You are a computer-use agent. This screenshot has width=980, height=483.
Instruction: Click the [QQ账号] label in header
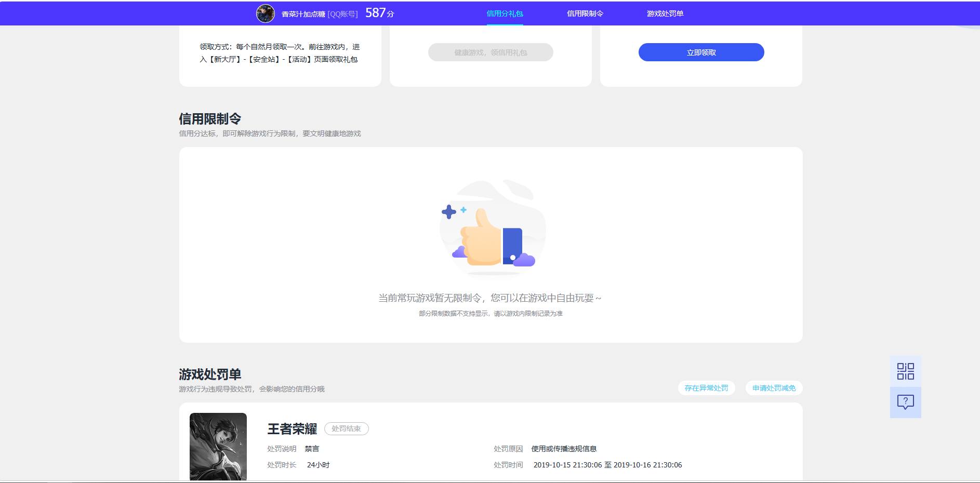[x=342, y=14]
